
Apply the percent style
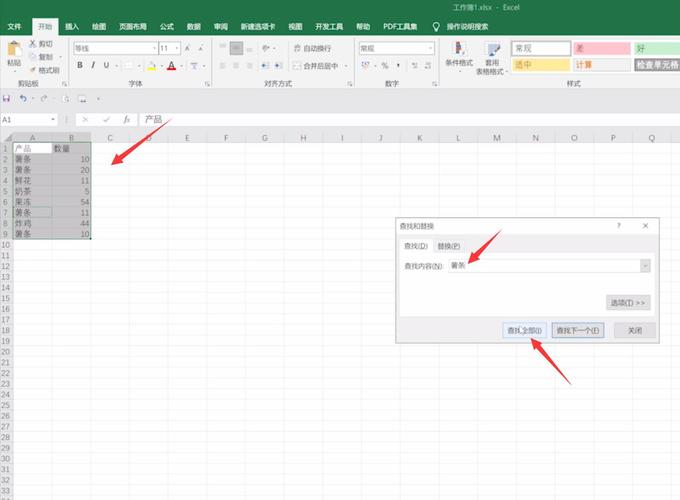coord(385,65)
